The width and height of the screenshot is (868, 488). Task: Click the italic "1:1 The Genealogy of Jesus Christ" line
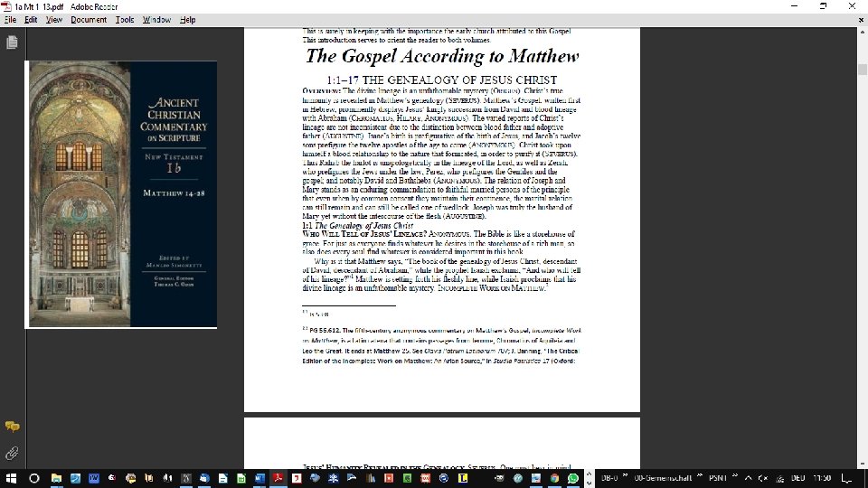(x=358, y=225)
